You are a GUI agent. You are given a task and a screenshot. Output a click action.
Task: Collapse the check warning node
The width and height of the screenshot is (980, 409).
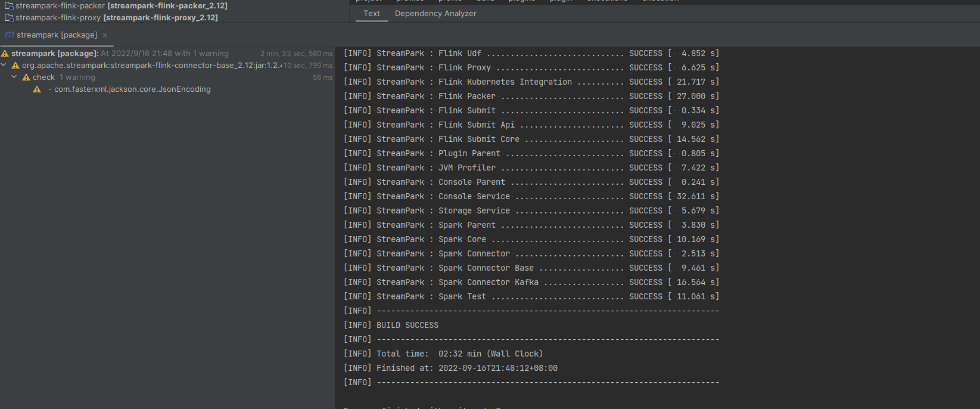(14, 77)
